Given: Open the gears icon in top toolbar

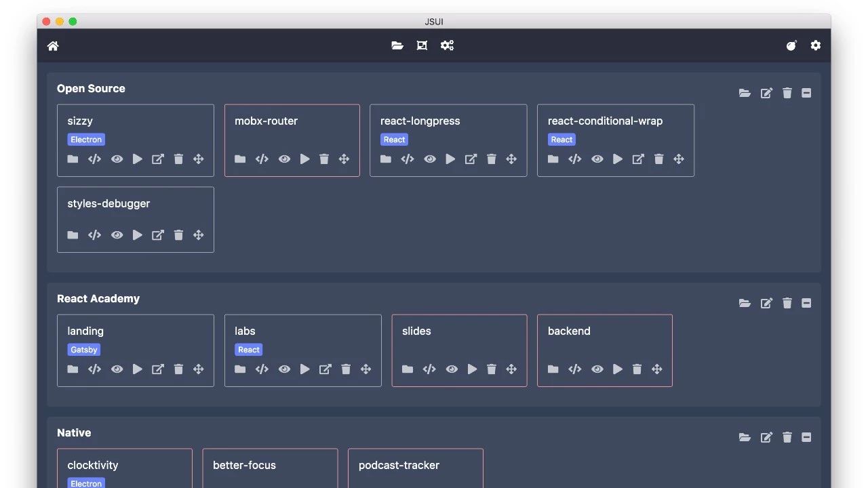Looking at the screenshot, I should coord(447,45).
